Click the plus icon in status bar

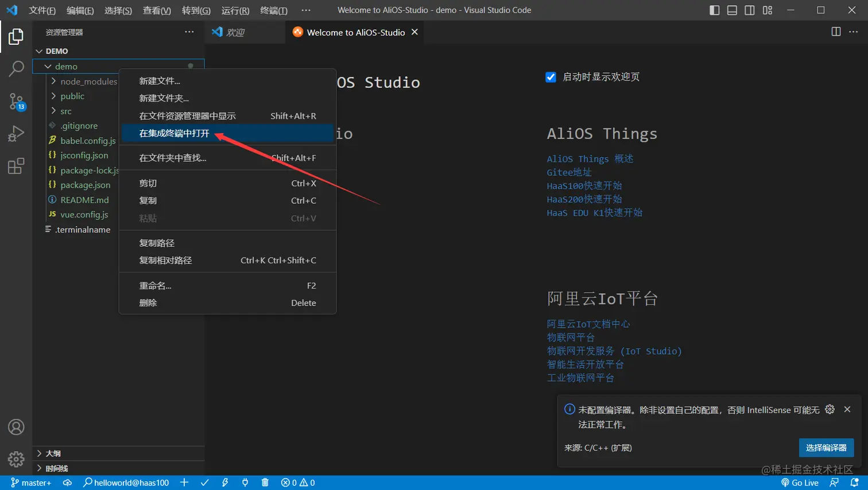pyautogui.click(x=184, y=483)
